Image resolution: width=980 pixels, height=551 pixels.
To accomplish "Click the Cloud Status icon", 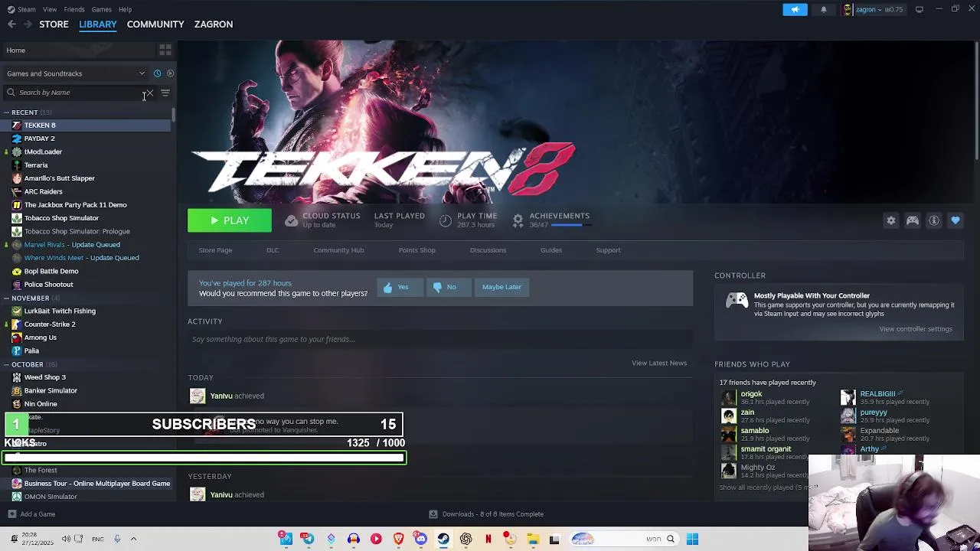I will (x=291, y=220).
